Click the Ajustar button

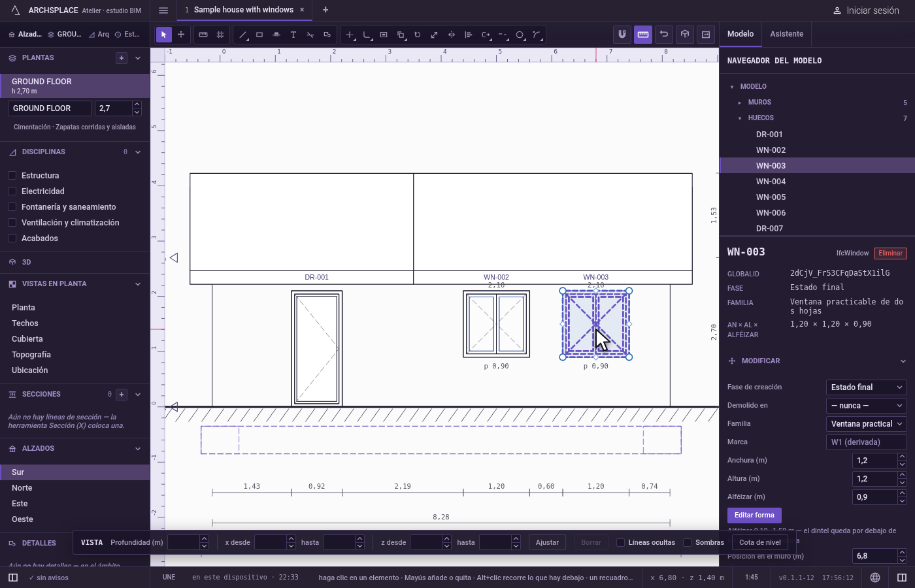pyautogui.click(x=547, y=542)
